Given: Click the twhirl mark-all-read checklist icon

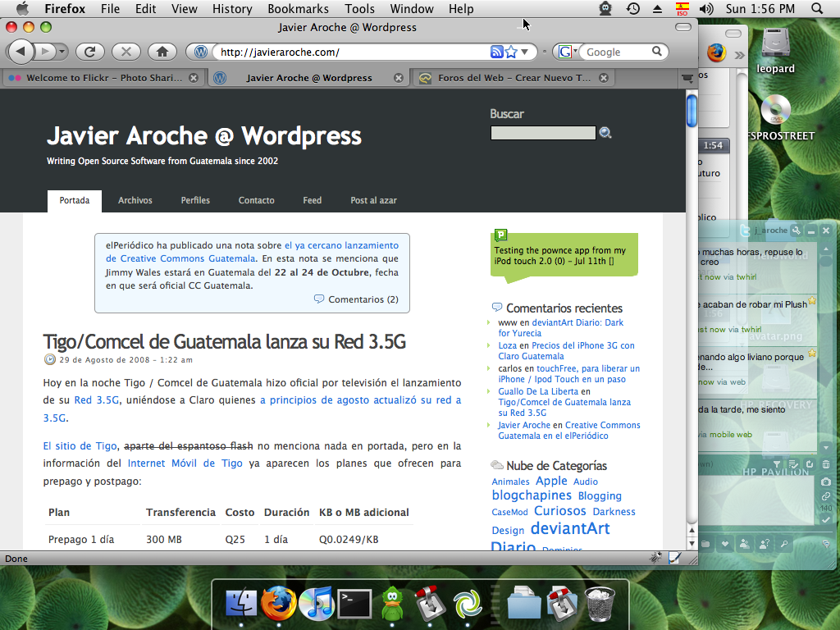Looking at the screenshot, I should point(793,464).
